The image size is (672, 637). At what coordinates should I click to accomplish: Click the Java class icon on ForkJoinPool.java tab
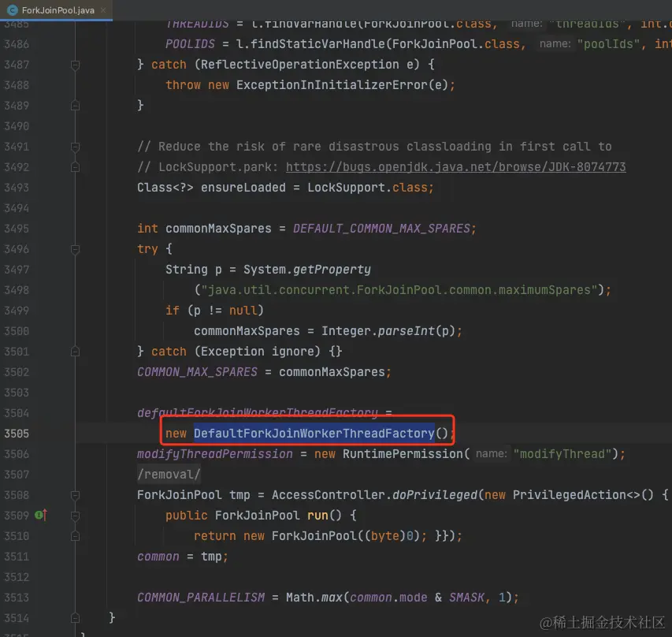click(13, 10)
